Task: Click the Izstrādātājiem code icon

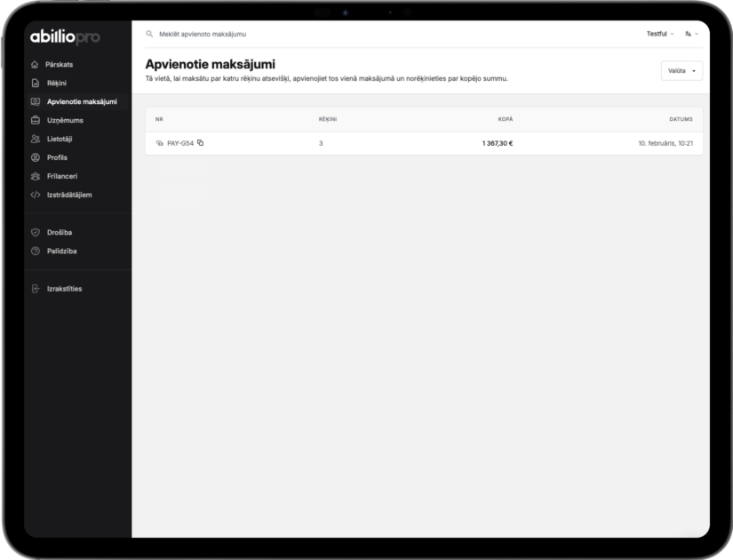Action: (x=35, y=195)
